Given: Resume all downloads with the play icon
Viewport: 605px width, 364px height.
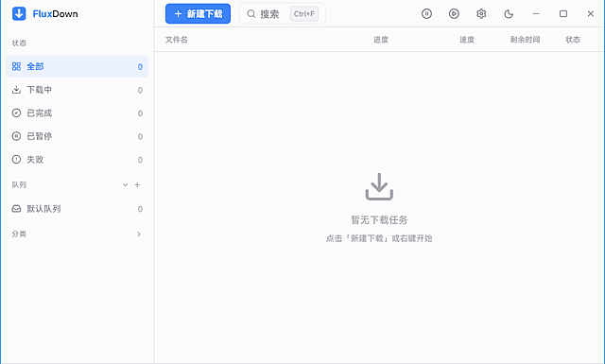Looking at the screenshot, I should pyautogui.click(x=454, y=14).
